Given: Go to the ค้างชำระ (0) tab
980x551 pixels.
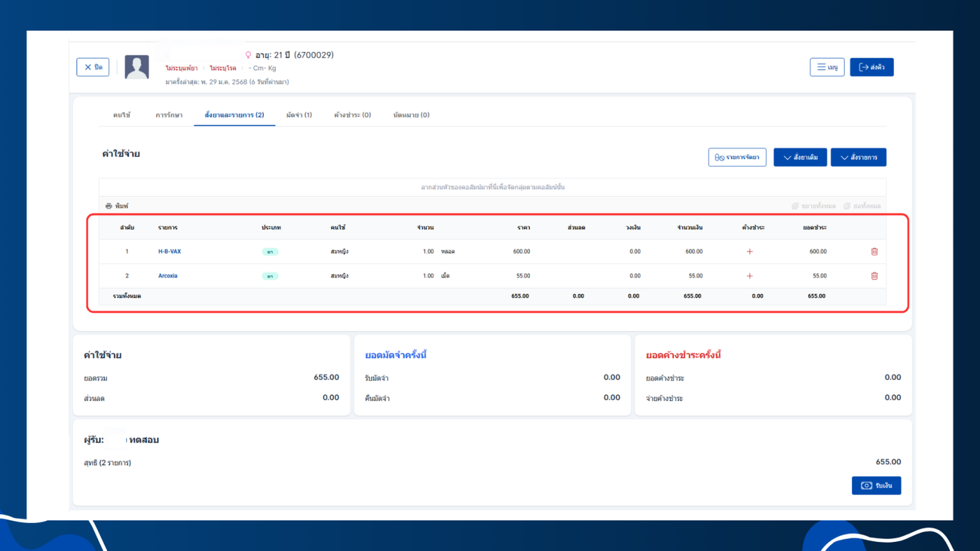Looking at the screenshot, I should [x=352, y=115].
